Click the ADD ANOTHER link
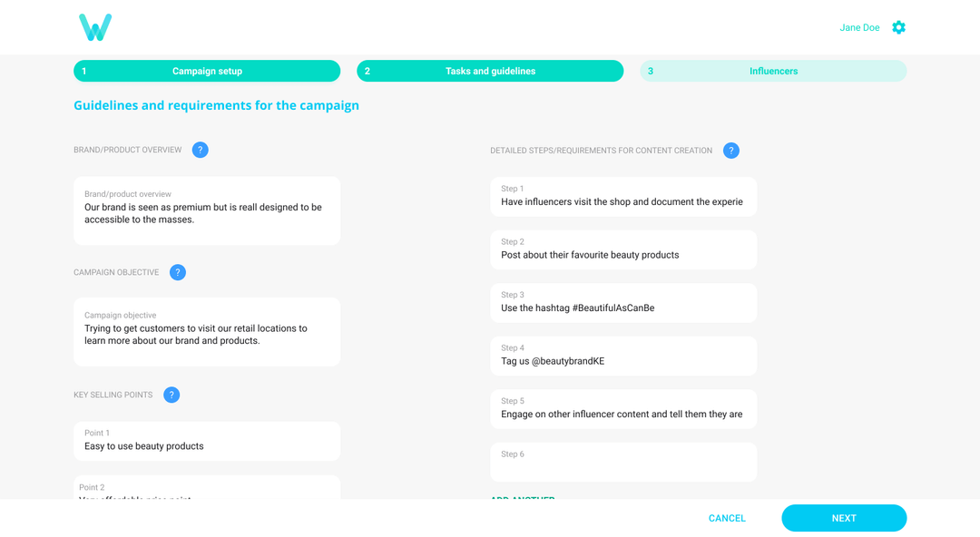The image size is (980, 537). pos(523,501)
